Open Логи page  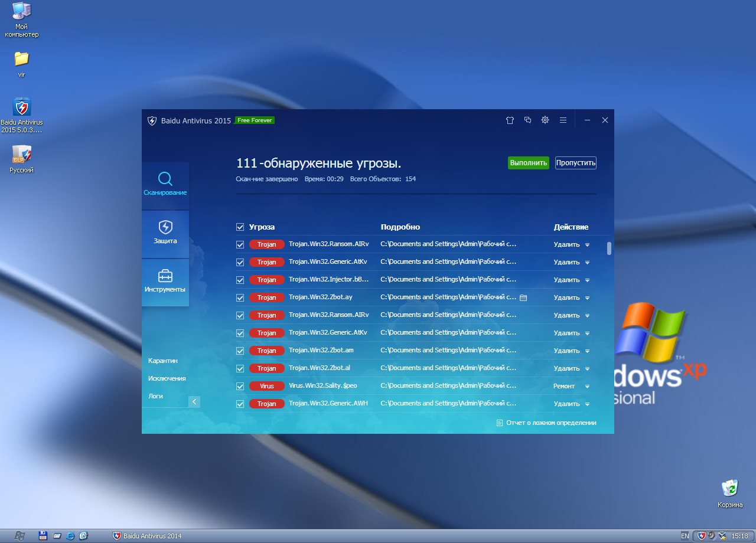[x=155, y=396]
